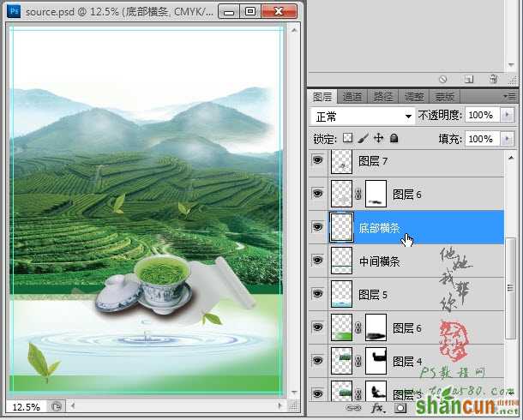Click the 不透明度 100% value field

tap(483, 115)
